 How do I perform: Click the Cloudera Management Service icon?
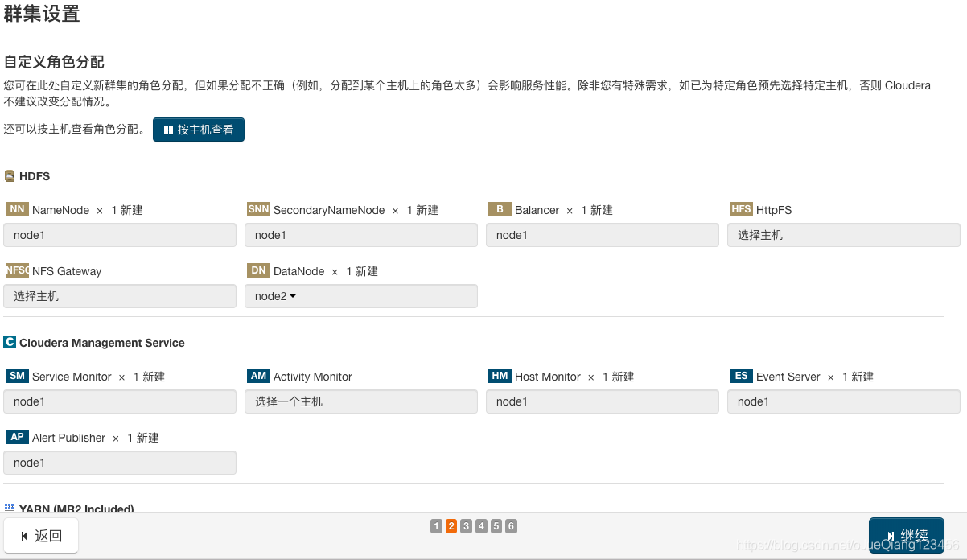click(10, 342)
